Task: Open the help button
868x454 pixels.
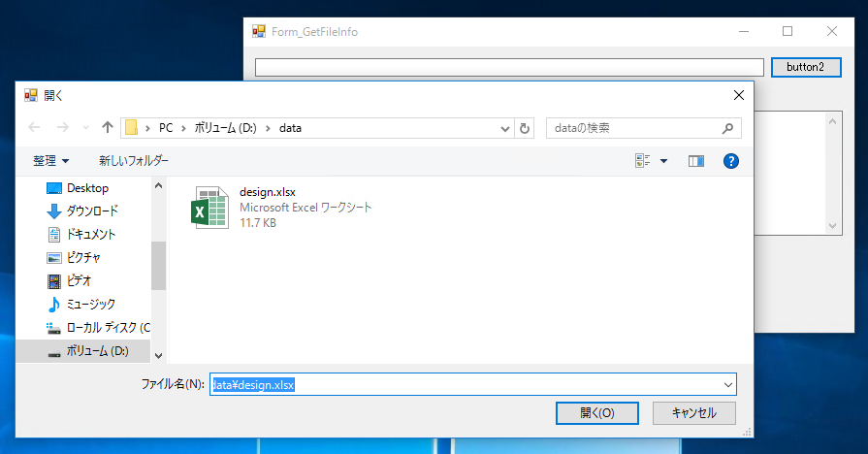Action: [x=730, y=161]
